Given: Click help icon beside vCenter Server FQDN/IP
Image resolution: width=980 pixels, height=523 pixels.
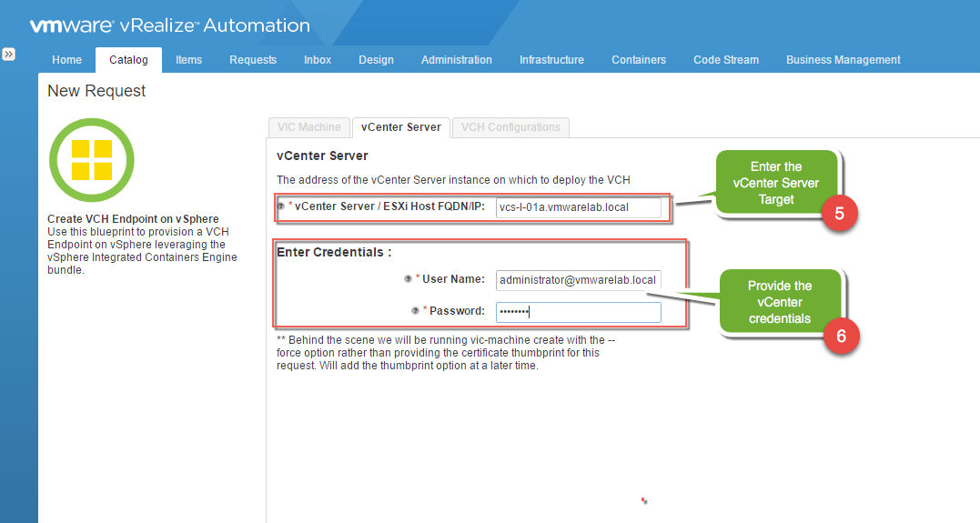Looking at the screenshot, I should click(281, 206).
